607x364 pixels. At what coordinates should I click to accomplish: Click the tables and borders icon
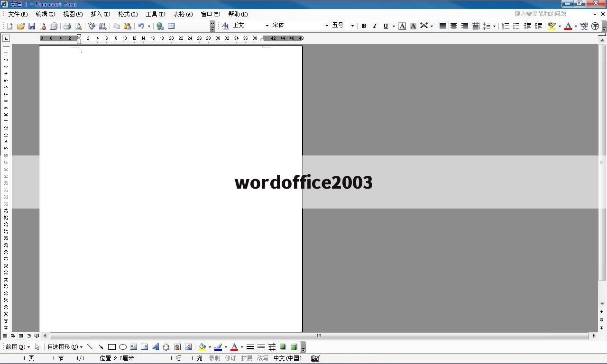tap(171, 26)
